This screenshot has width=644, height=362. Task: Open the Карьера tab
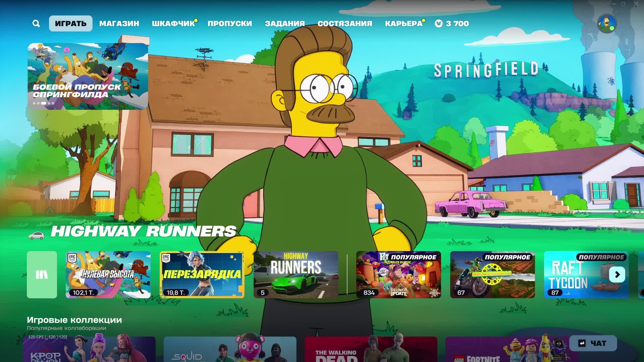click(x=404, y=23)
